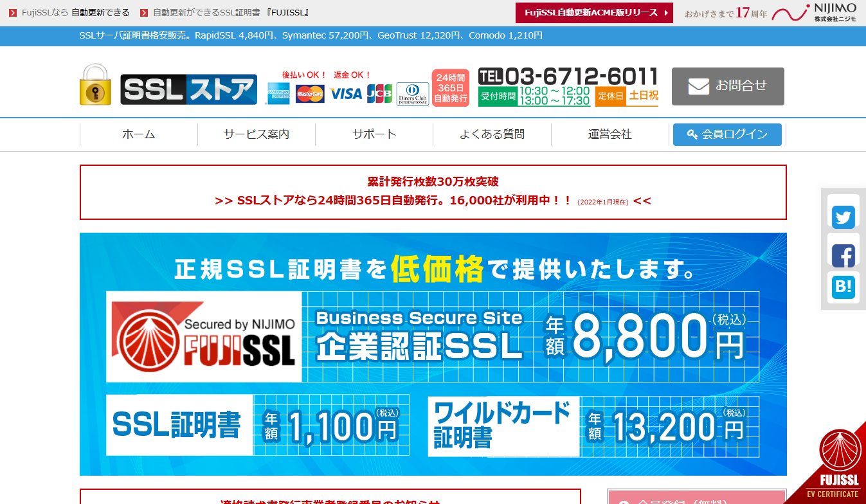The width and height of the screenshot is (866, 504).
Task: Click the 定休日 label
Action: tap(611, 96)
